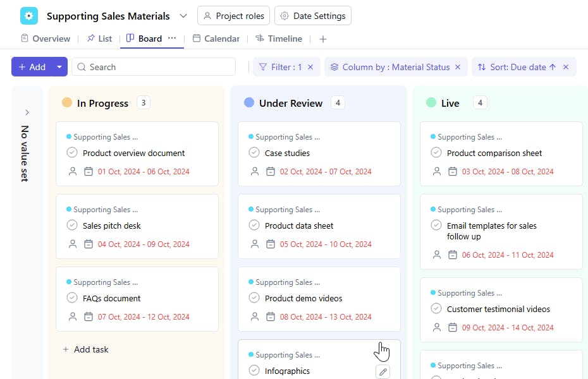Click the pencil edit icon on Infographics card

(383, 371)
